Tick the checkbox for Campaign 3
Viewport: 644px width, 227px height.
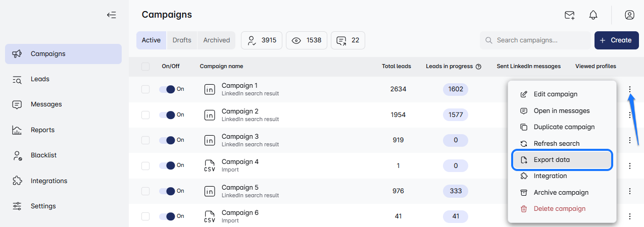(145, 140)
